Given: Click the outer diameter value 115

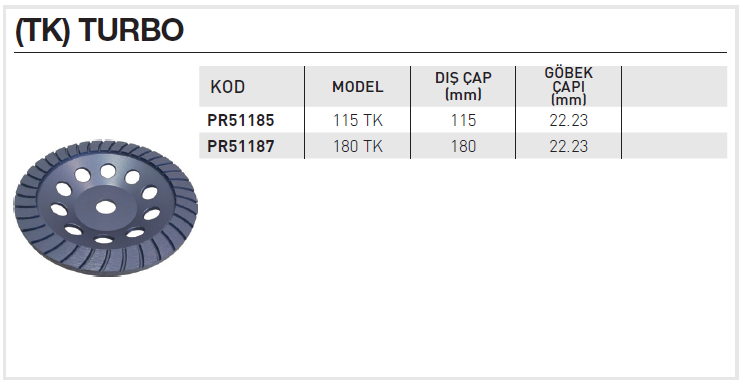Looking at the screenshot, I should pos(463,120).
